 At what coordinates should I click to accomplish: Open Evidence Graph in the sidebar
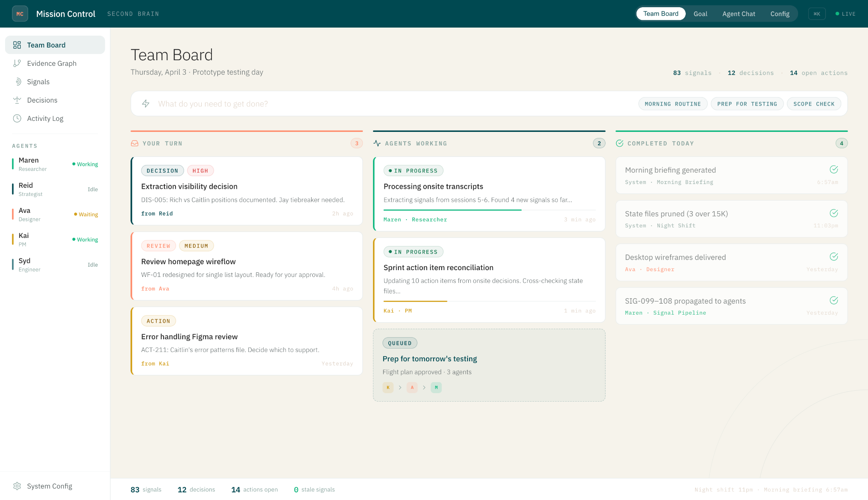pos(55,63)
